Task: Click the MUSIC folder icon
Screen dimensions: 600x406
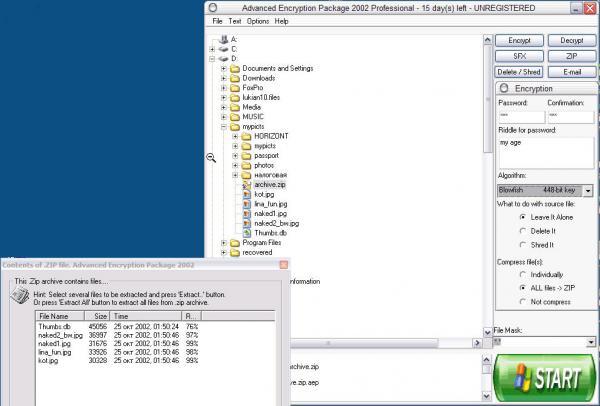Action: pyautogui.click(x=235, y=117)
